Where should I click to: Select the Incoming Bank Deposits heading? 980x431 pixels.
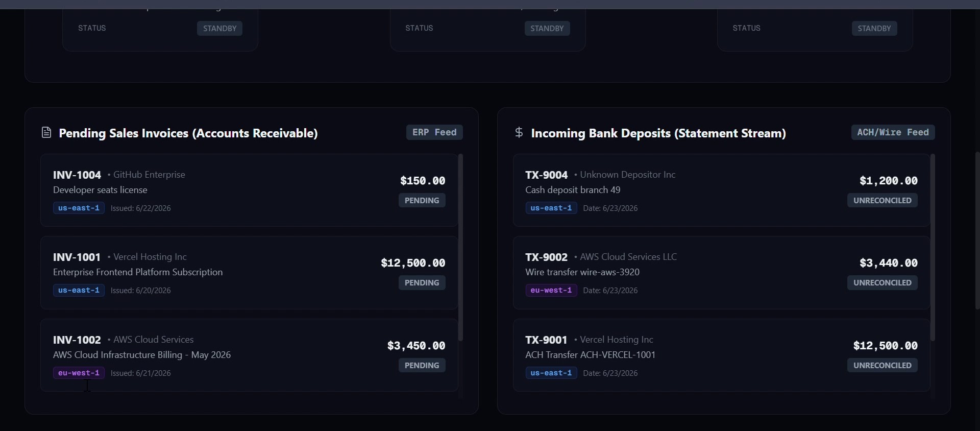point(658,133)
